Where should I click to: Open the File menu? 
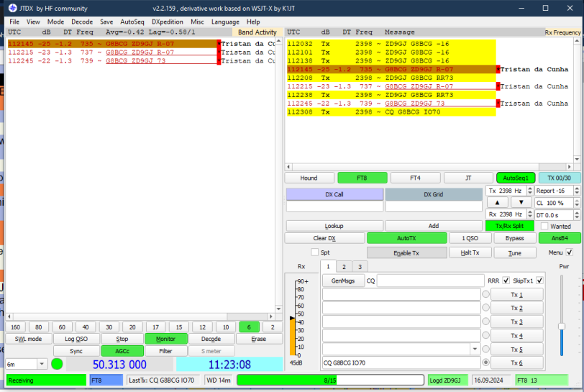click(x=14, y=22)
